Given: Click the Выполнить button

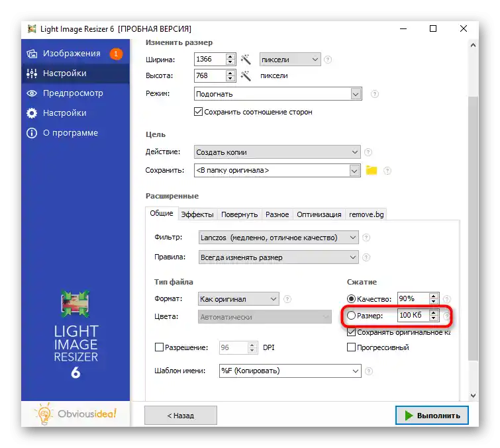Looking at the screenshot, I should (432, 415).
